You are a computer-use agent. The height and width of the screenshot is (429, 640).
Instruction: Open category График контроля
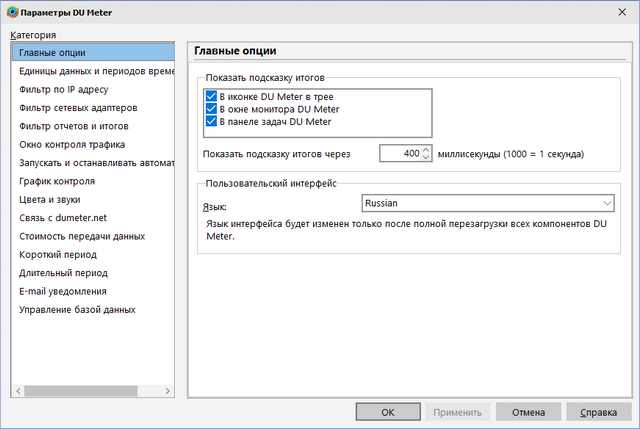point(93,181)
